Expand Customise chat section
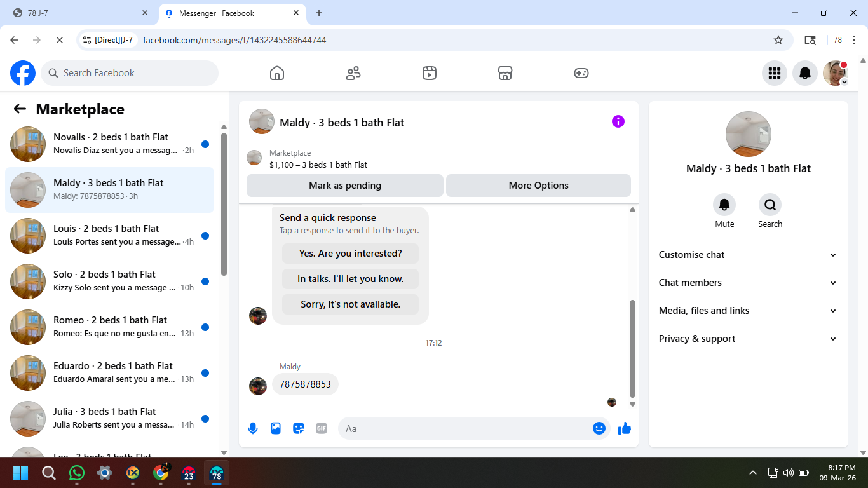Image resolution: width=868 pixels, height=488 pixels. (x=748, y=255)
